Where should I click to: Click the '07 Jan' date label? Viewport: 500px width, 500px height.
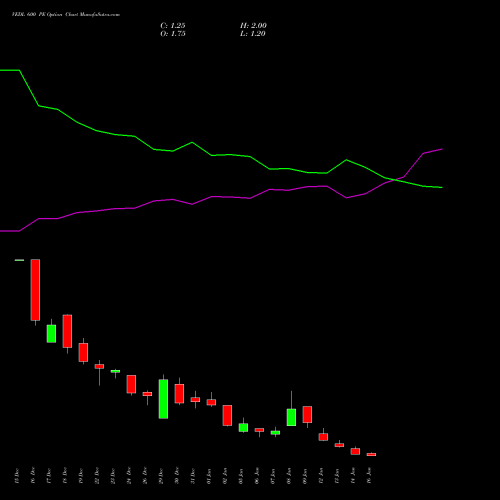273,476
